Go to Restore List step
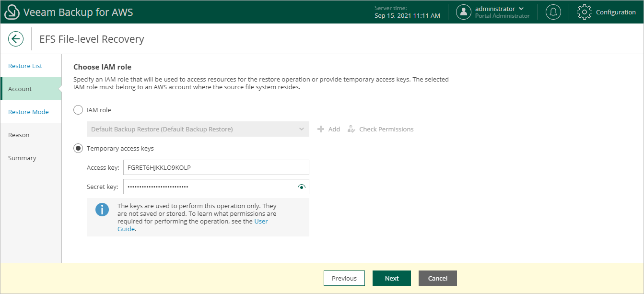 (25, 66)
